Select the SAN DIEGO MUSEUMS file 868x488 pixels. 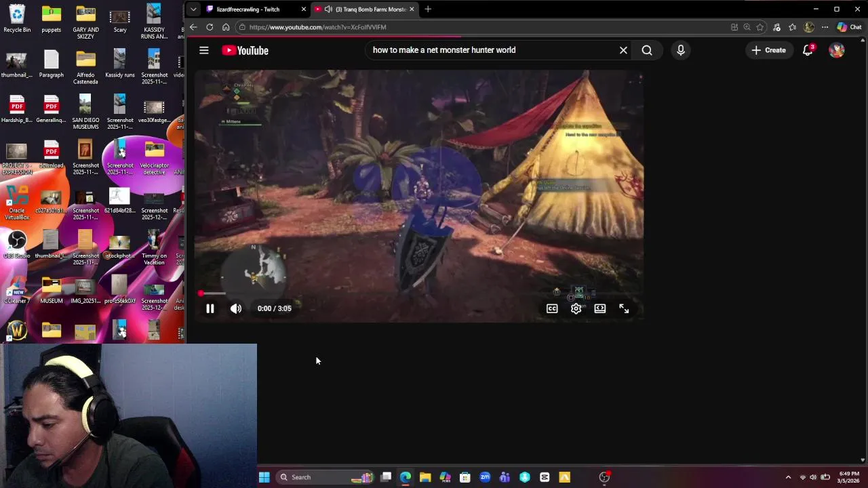85,112
